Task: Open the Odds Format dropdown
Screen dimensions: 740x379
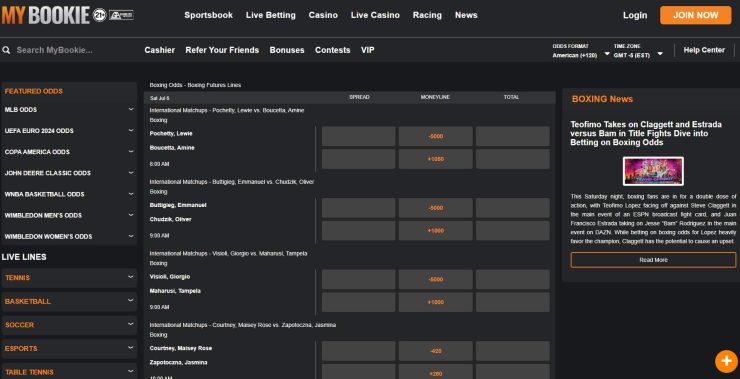Action: tap(581, 51)
